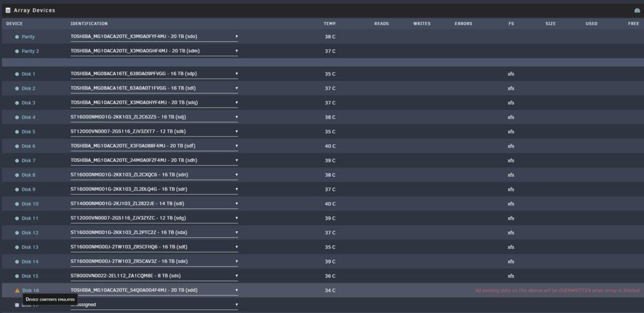Screen dimensions: 644x313
Task: Click the Disk 5 status dot
Action: point(17,132)
